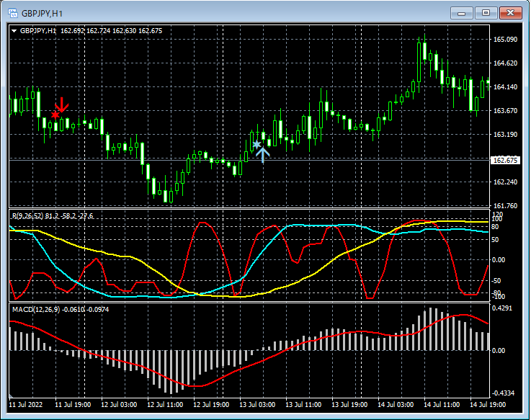Close the GBPJPY,H1 chart window
This screenshot has height=420, width=531.
[510, 12]
